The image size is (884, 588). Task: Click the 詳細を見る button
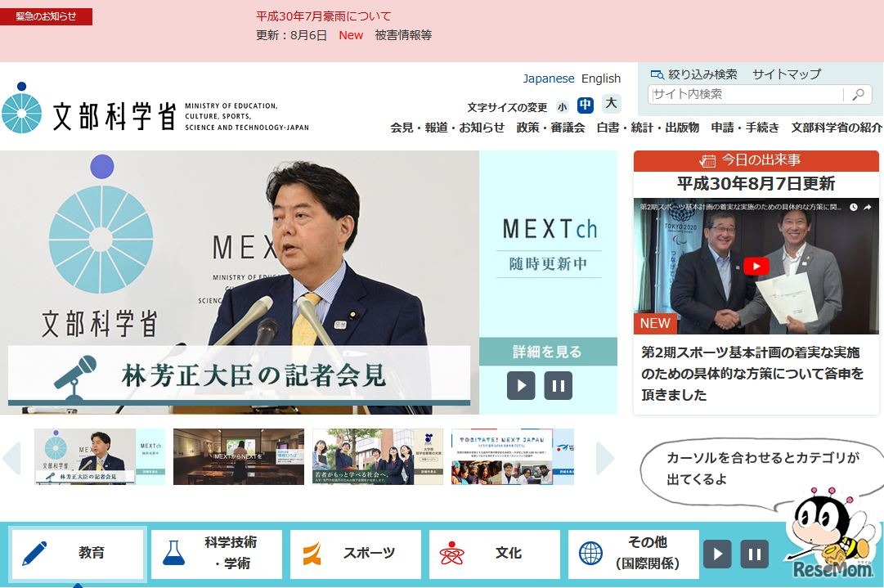548,352
